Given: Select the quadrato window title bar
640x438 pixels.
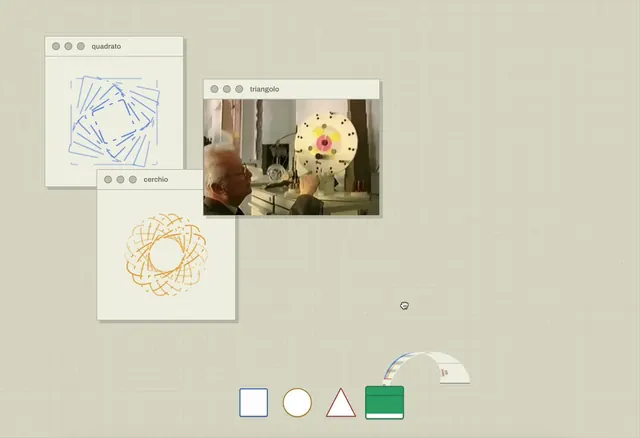Looking at the screenshot, I should point(114,47).
